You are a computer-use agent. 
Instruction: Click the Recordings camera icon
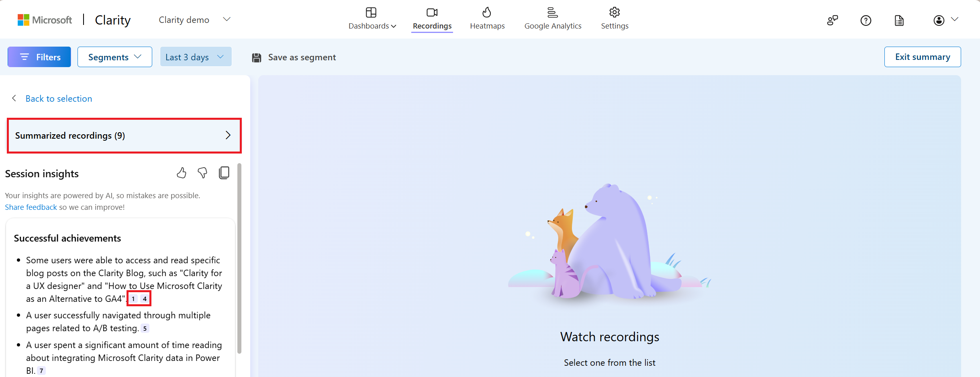[432, 12]
